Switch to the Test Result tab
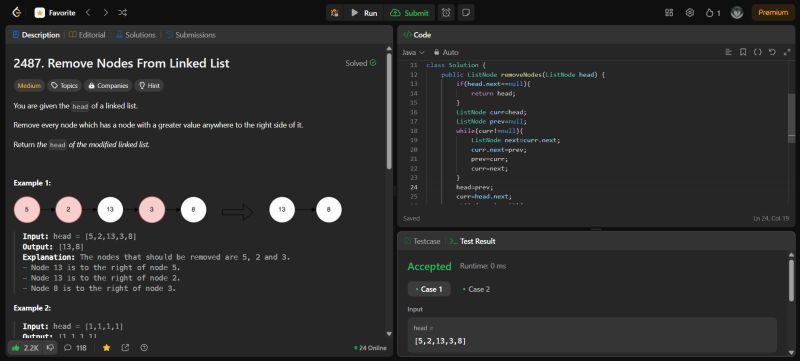This screenshot has width=800, height=361. tap(472, 241)
